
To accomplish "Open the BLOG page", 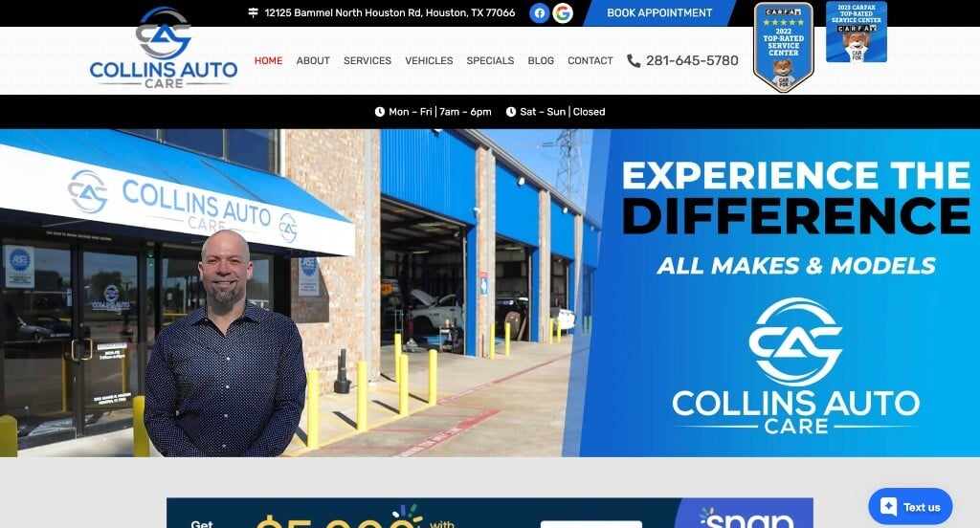I will pyautogui.click(x=541, y=60).
